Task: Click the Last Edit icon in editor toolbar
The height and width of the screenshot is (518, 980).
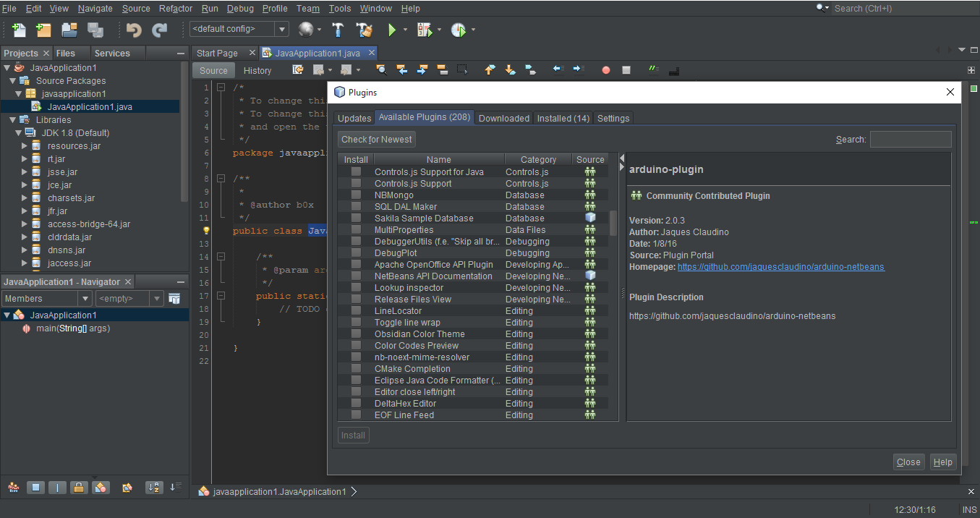Action: (298, 70)
